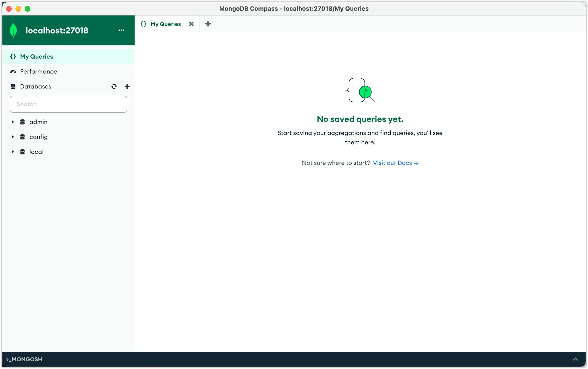Click the Performance gauge icon

point(13,71)
